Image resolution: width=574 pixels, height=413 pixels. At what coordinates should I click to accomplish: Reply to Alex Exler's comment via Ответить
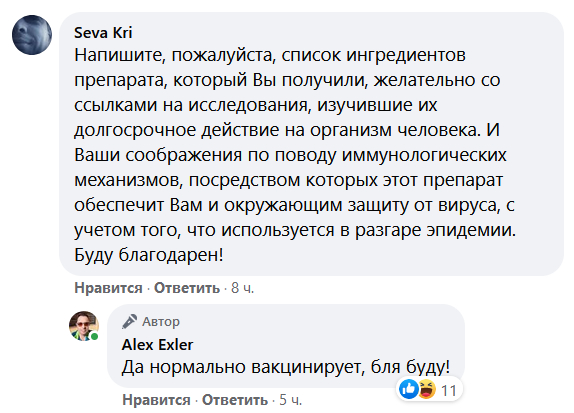tap(235, 400)
